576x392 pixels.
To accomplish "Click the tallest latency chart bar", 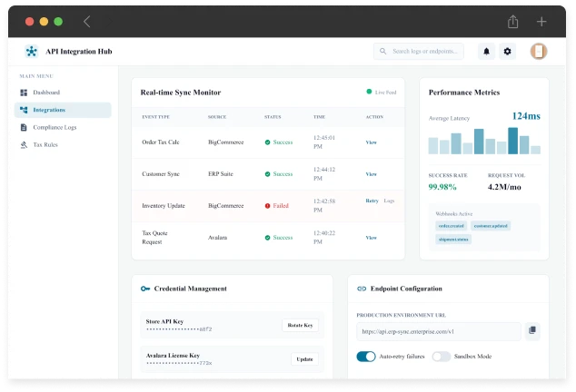I will [513, 141].
